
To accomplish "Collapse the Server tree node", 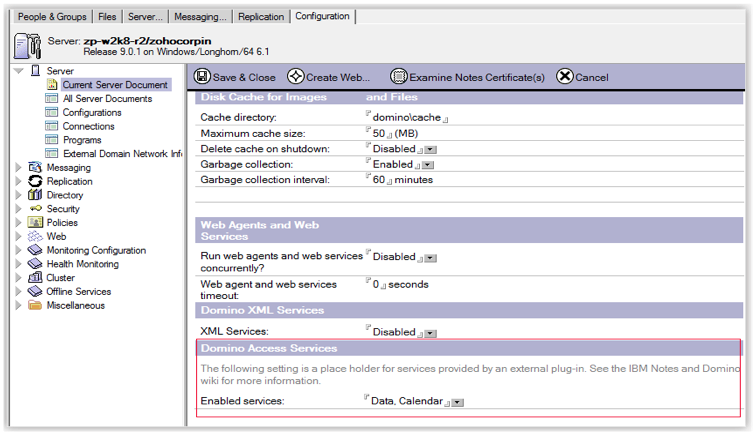I will (18, 71).
